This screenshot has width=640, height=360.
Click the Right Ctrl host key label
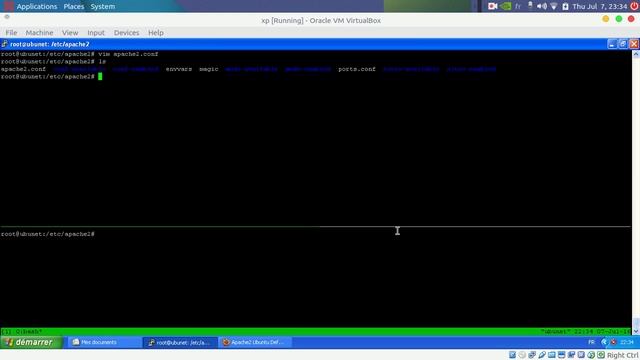click(x=623, y=355)
